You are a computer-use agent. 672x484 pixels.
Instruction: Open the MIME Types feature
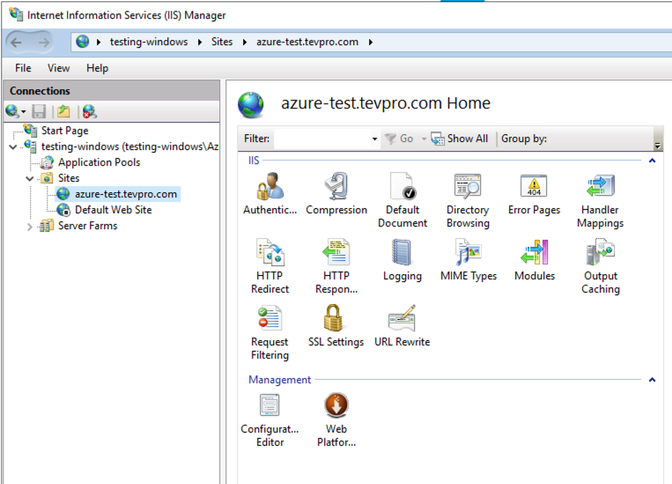(468, 260)
